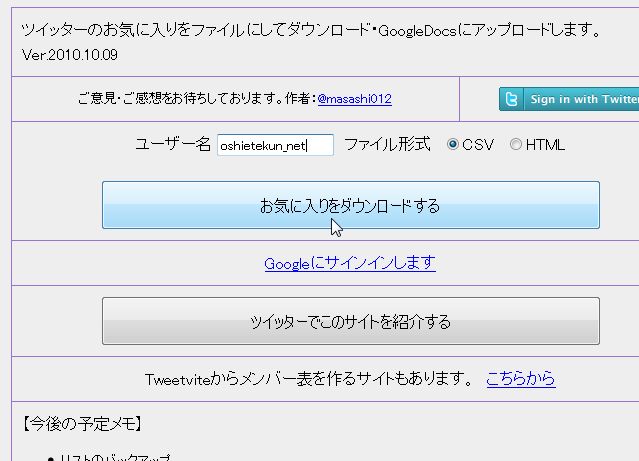
Task: Click the Twitter bird icon on sign-in button
Action: pos(511,99)
